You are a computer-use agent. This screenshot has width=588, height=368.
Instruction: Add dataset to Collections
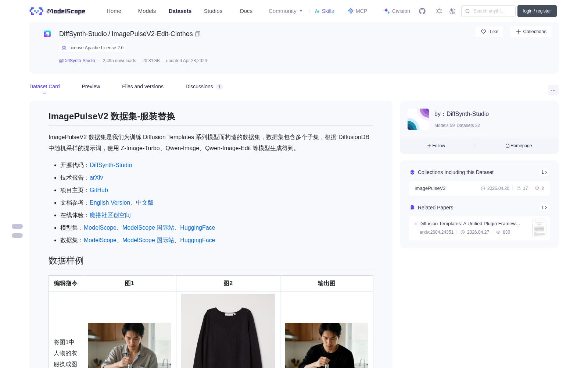[x=531, y=32]
